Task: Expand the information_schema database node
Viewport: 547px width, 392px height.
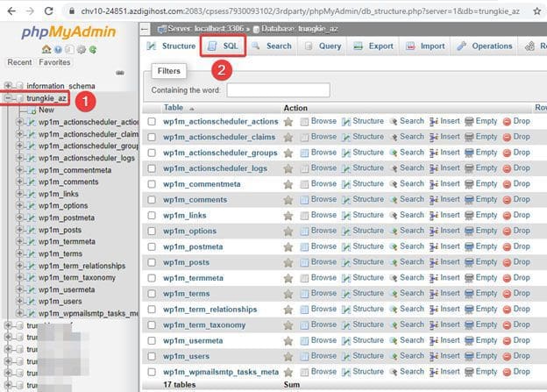Action: click(x=9, y=86)
